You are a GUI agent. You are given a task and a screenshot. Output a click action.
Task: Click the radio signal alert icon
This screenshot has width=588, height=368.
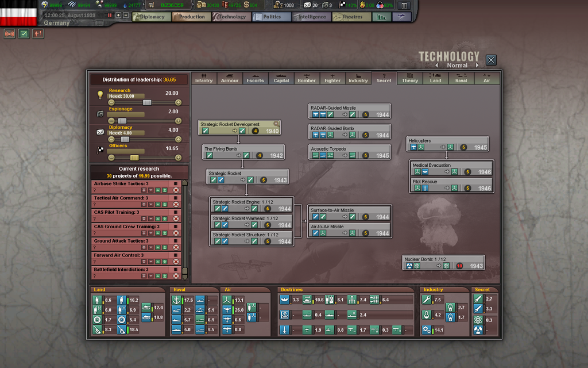coord(9,34)
